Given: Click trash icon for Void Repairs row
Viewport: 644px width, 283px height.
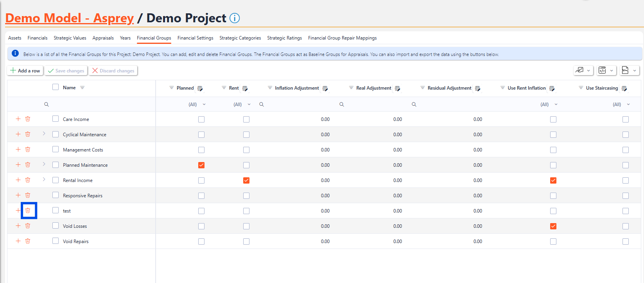Looking at the screenshot, I should click(x=28, y=241).
